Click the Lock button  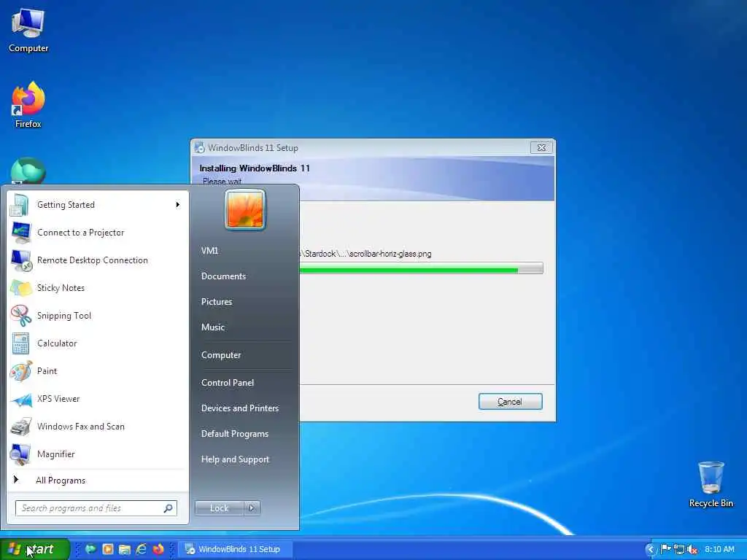(219, 508)
